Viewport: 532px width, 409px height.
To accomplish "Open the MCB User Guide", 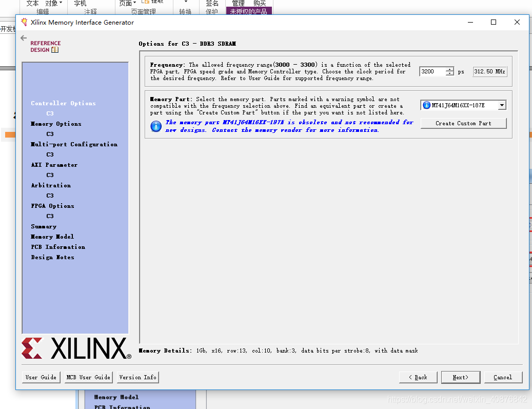I will (x=89, y=377).
